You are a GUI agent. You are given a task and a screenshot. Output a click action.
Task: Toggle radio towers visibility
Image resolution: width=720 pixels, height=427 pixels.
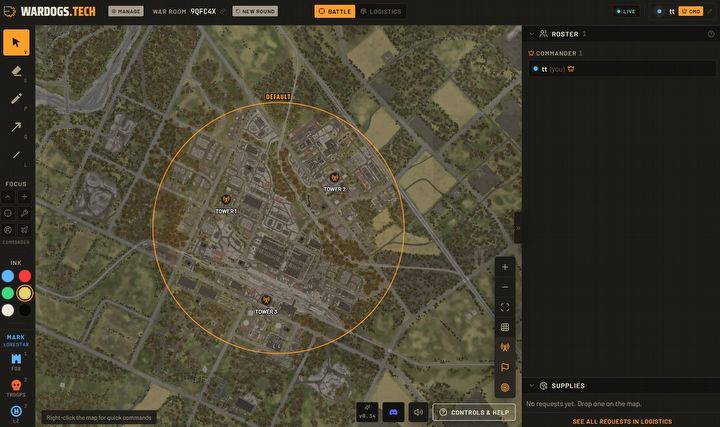(x=505, y=348)
